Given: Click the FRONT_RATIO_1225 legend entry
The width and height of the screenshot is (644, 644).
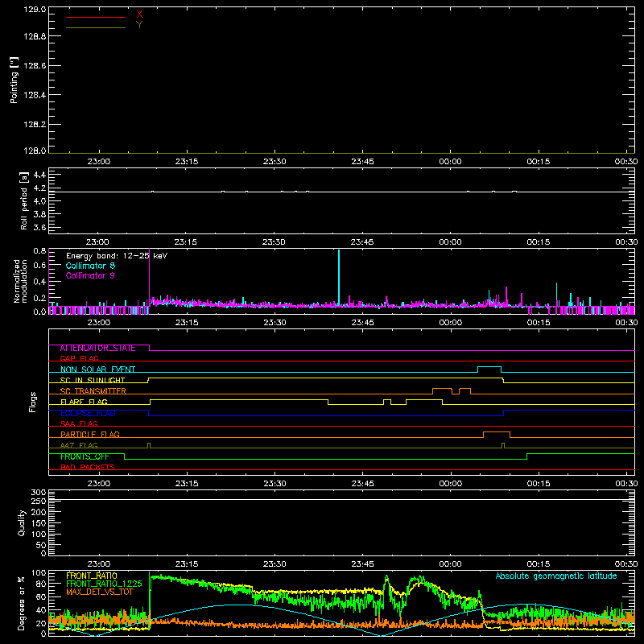Looking at the screenshot, I should pos(104,584).
